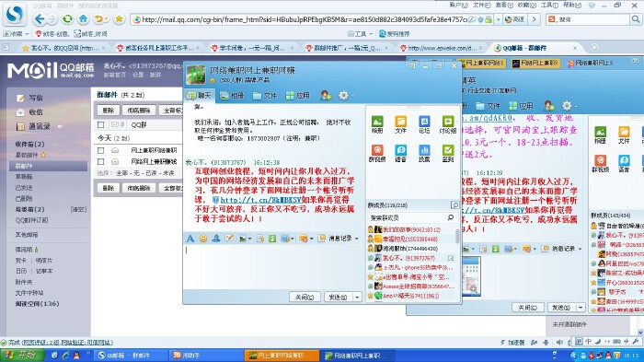Focus the message input area in front chat
This screenshot has width=644, height=362.
272,266
